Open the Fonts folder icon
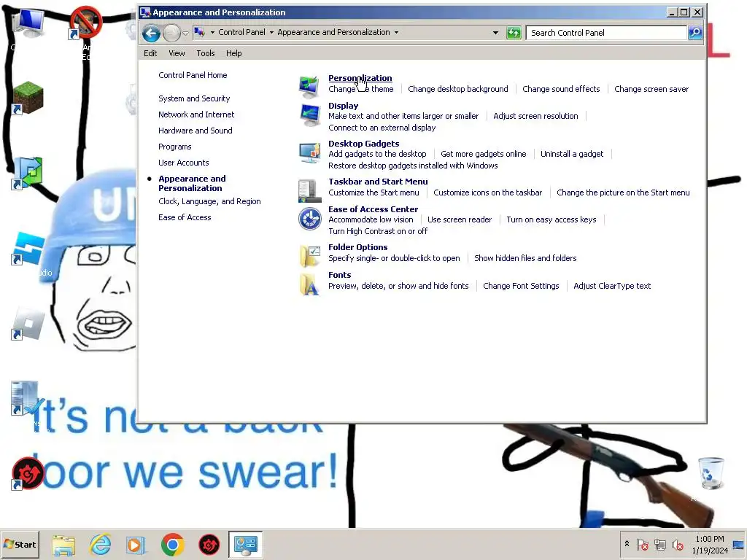This screenshot has height=560, width=747. [x=309, y=284]
